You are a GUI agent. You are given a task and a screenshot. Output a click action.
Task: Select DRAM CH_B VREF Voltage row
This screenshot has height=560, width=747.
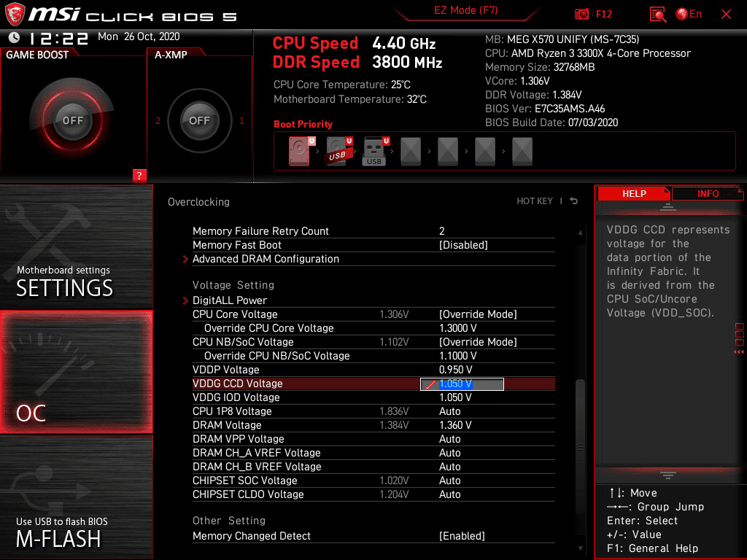(x=373, y=466)
